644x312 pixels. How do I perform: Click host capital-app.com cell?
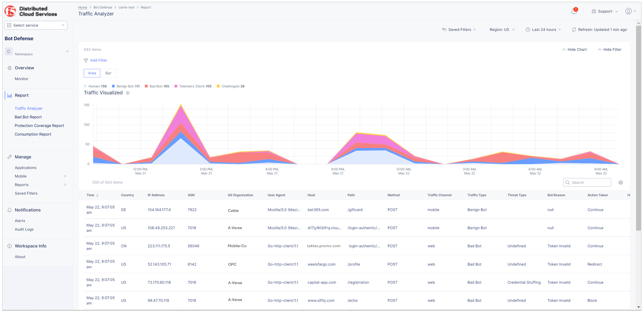[322, 282]
